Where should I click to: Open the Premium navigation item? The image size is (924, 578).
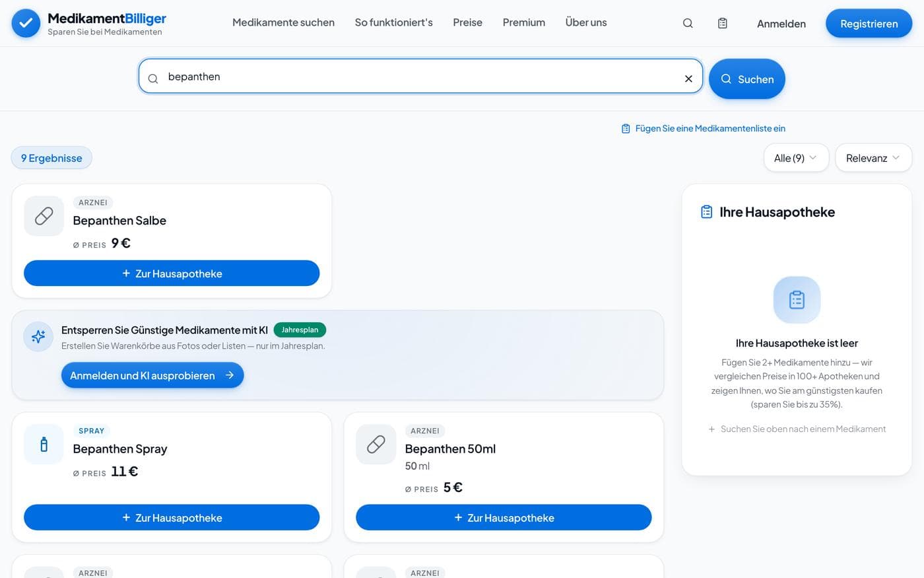coord(524,22)
